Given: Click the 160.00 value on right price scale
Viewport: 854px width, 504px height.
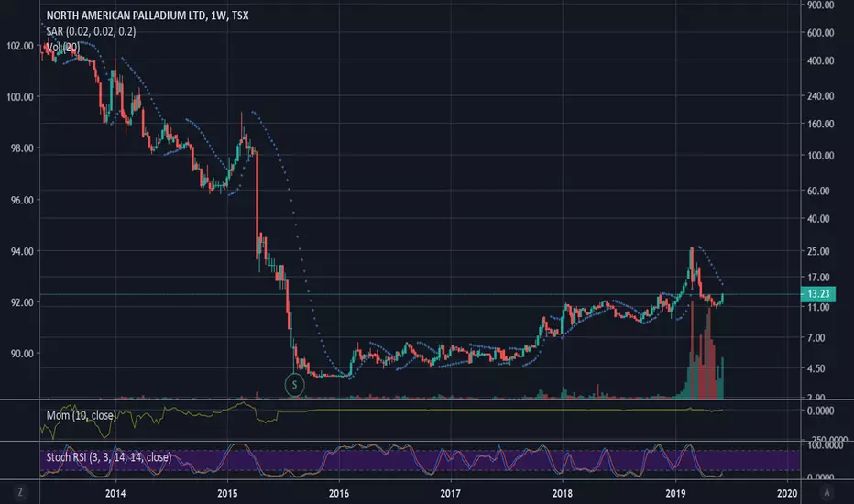Looking at the screenshot, I should [821, 124].
